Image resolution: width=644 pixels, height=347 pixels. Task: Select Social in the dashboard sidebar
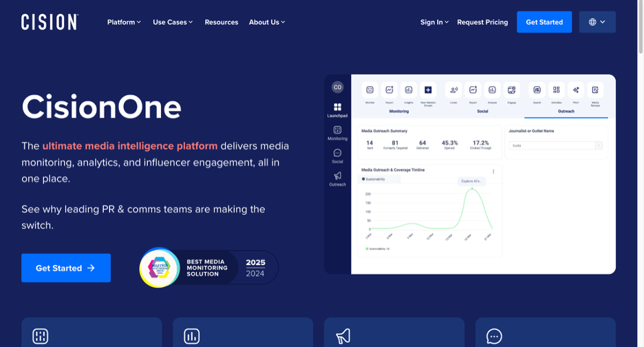tap(337, 156)
